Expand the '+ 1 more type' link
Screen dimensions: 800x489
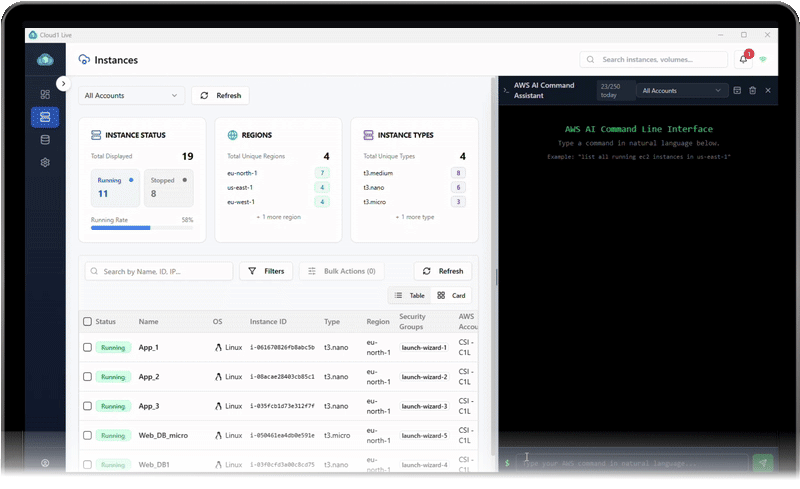pyautogui.click(x=415, y=217)
